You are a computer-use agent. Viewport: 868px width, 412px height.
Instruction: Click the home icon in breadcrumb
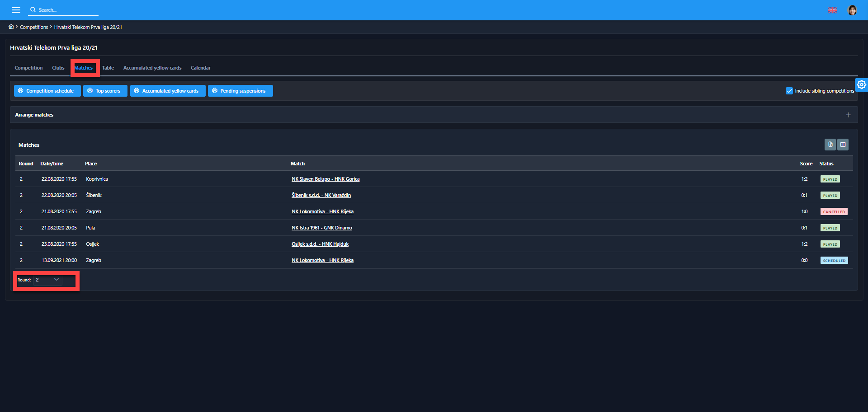11,27
